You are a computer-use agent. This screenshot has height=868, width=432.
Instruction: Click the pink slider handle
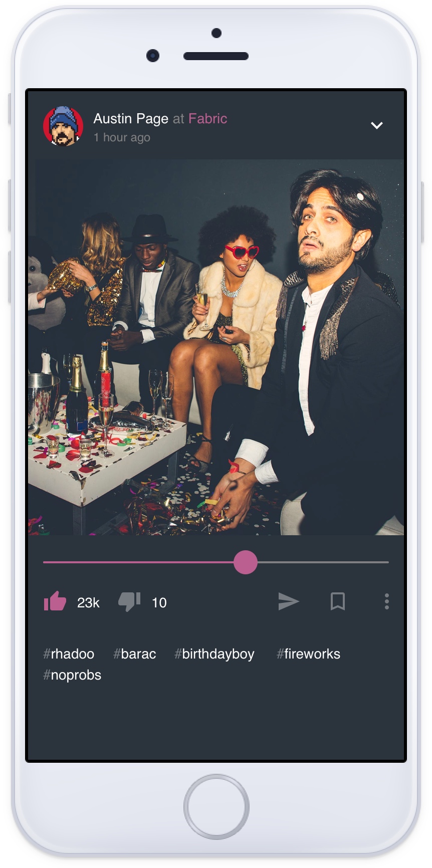(245, 562)
